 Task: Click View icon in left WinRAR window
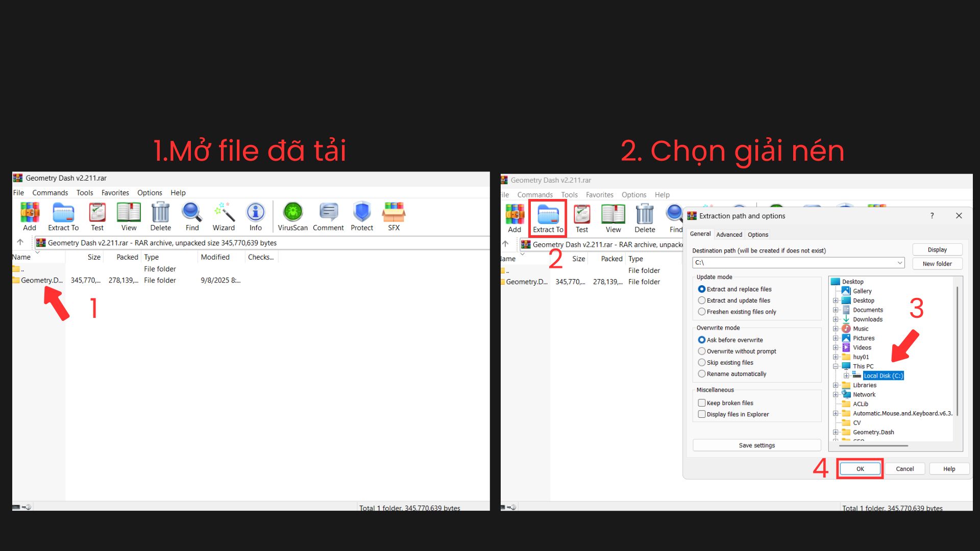point(129,216)
